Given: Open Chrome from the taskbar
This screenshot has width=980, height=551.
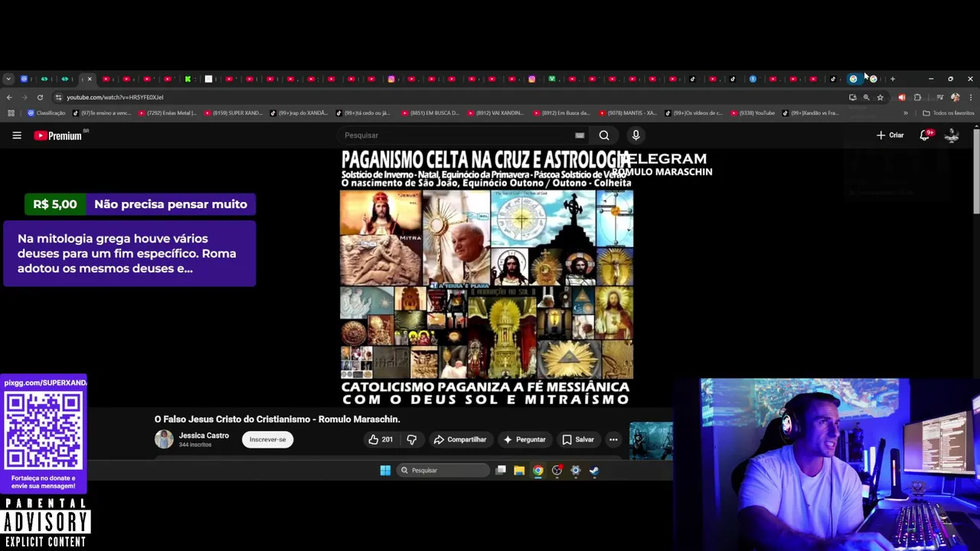Looking at the screenshot, I should point(538,471).
